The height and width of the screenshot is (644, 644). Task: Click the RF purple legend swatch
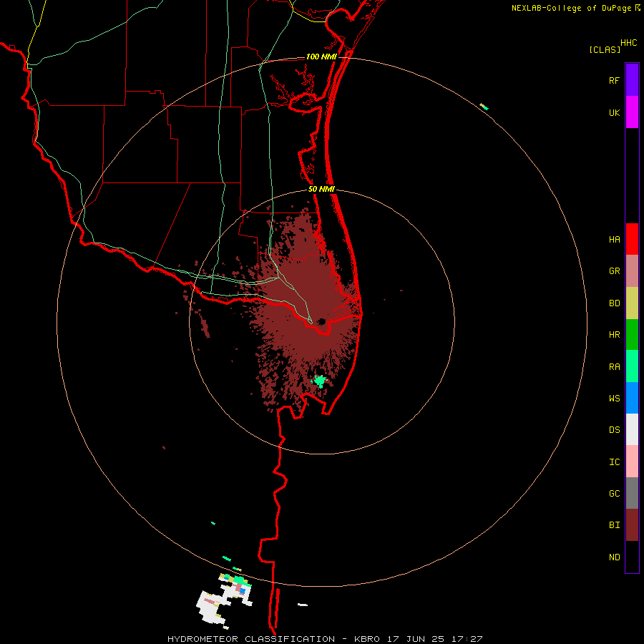pyautogui.click(x=632, y=79)
